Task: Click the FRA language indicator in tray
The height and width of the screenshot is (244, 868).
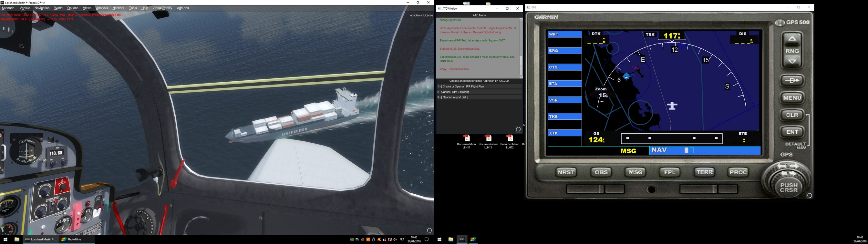Action: point(402,239)
